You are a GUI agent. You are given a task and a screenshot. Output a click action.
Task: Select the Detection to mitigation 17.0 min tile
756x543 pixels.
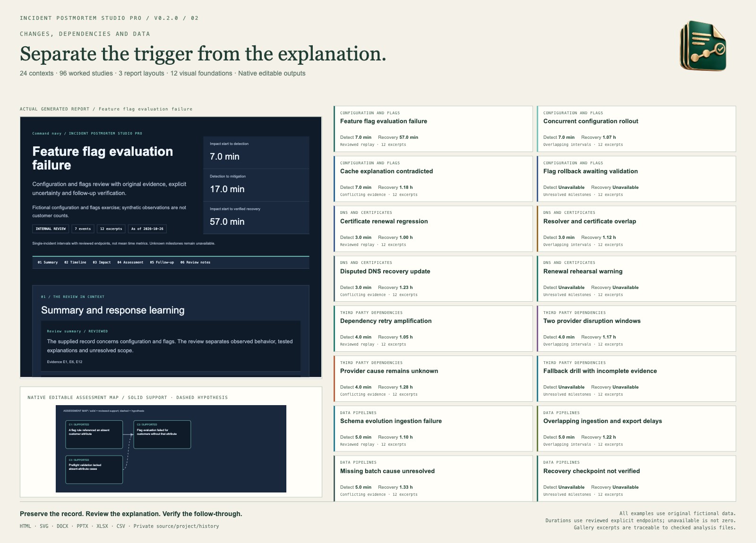(x=256, y=185)
